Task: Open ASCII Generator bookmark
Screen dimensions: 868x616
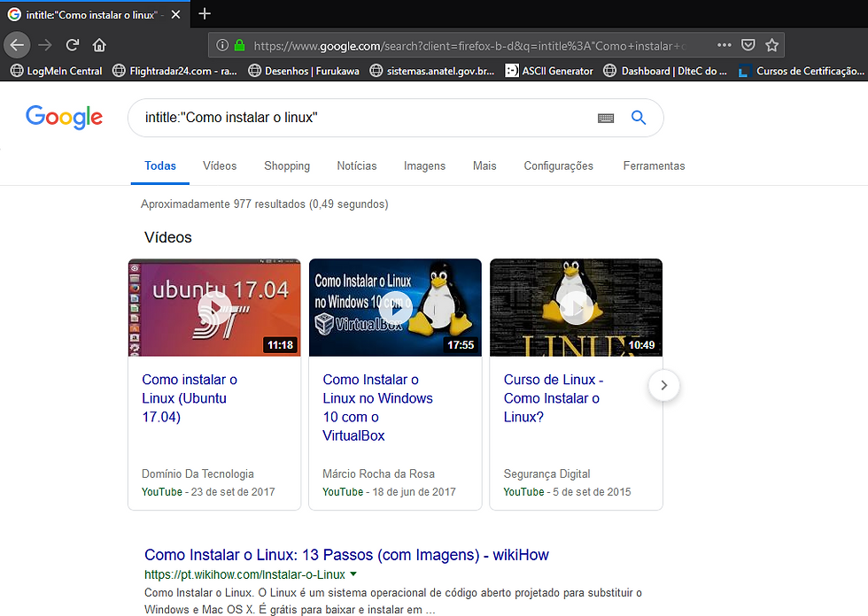Action: (548, 71)
